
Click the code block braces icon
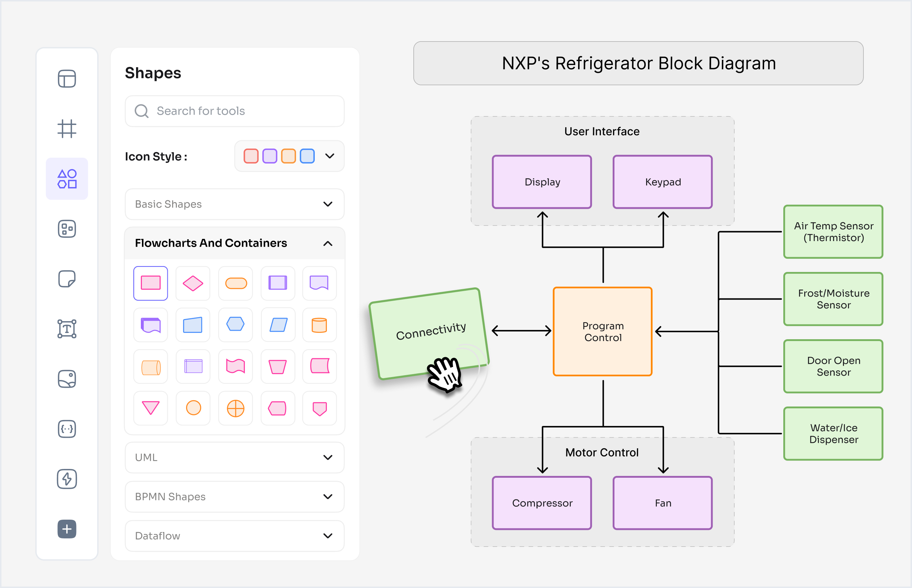(67, 429)
